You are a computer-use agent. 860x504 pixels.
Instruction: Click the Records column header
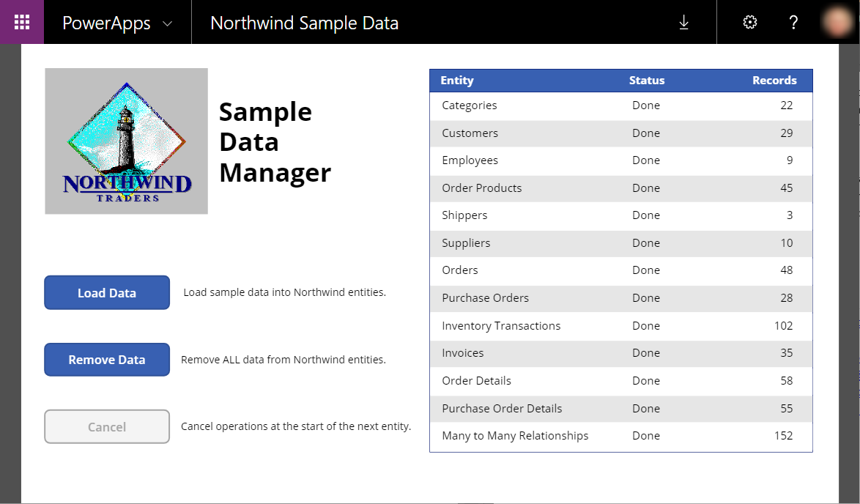click(774, 81)
